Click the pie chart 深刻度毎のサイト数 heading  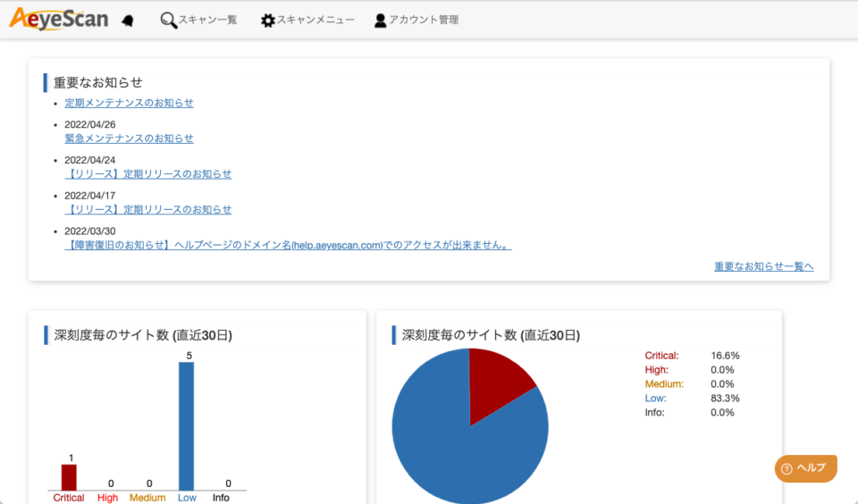(491, 335)
